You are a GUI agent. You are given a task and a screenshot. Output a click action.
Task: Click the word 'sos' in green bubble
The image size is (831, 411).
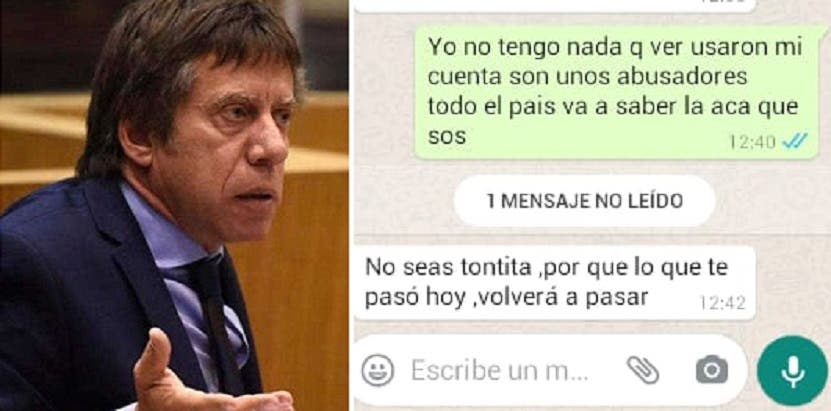[447, 137]
